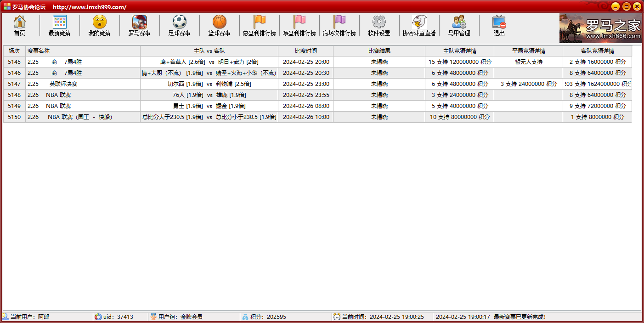Click the 首页 home icon
644x323 pixels.
coord(19,22)
